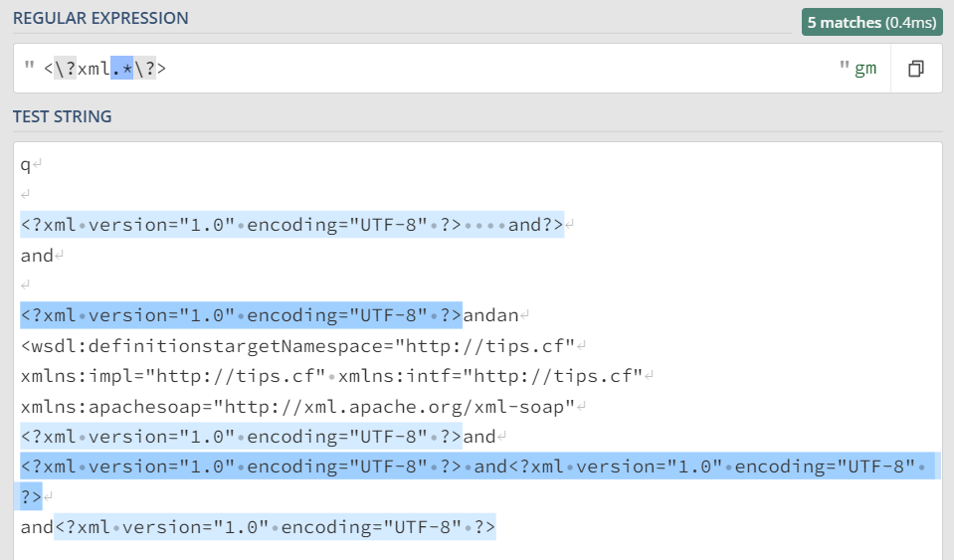Click the REGULAR EXPRESSION section heading

100,18
